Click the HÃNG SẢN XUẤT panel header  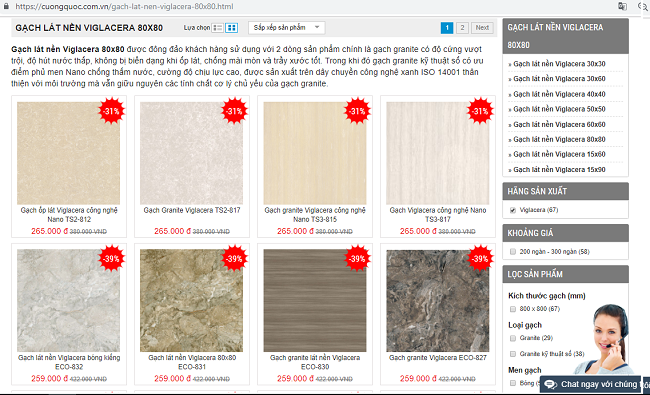[x=565, y=191]
